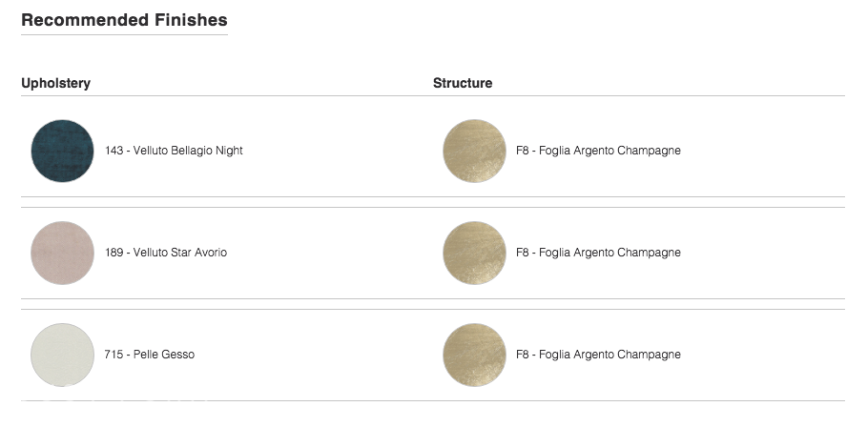Pick the champagne swatch in the Pelle Gesso row

pos(474,355)
